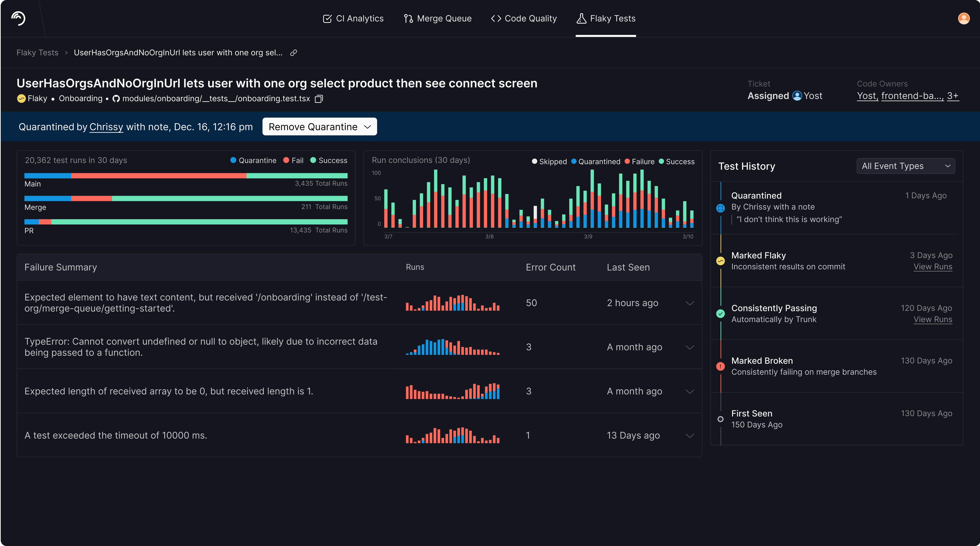Click the 'Last Seen' column header
This screenshot has height=546, width=980.
pyautogui.click(x=628, y=267)
